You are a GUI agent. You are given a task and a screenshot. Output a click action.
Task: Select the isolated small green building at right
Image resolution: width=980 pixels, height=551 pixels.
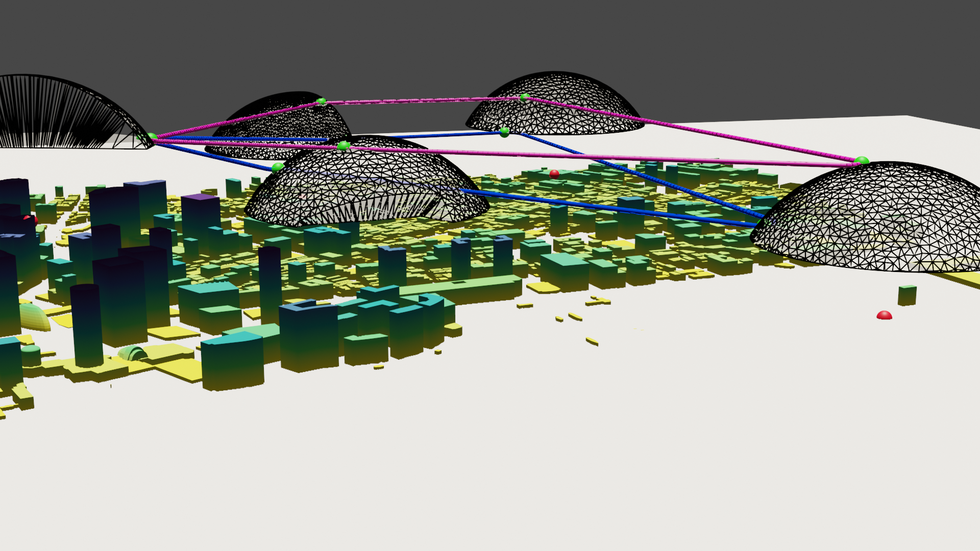point(906,295)
